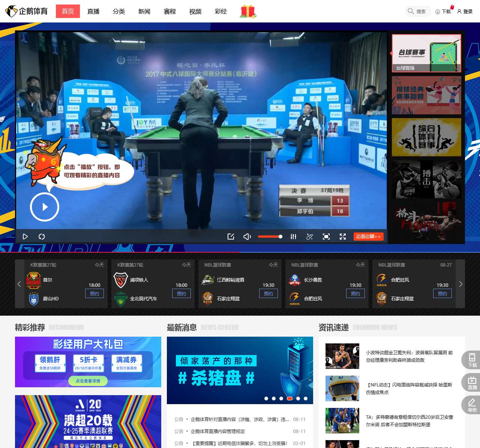
Task: Switch to the 直播 live tab
Action: pos(93,12)
